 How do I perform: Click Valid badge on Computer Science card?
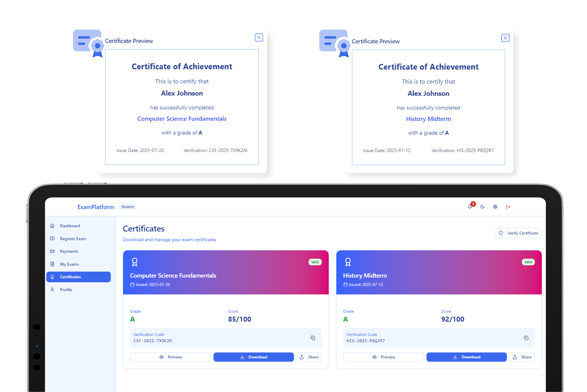click(x=315, y=262)
